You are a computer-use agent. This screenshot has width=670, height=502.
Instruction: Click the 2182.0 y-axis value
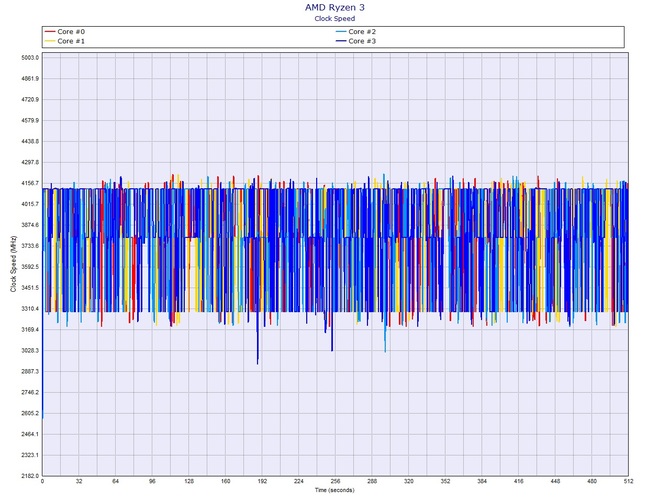(30, 476)
